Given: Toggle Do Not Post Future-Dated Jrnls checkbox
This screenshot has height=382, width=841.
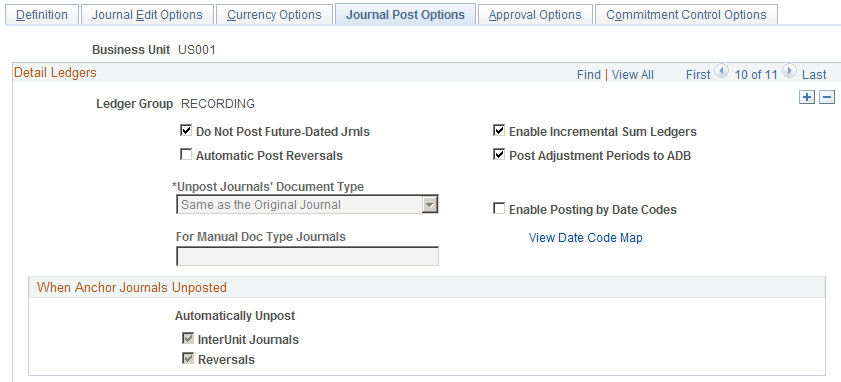Looking at the screenshot, I should (x=186, y=130).
